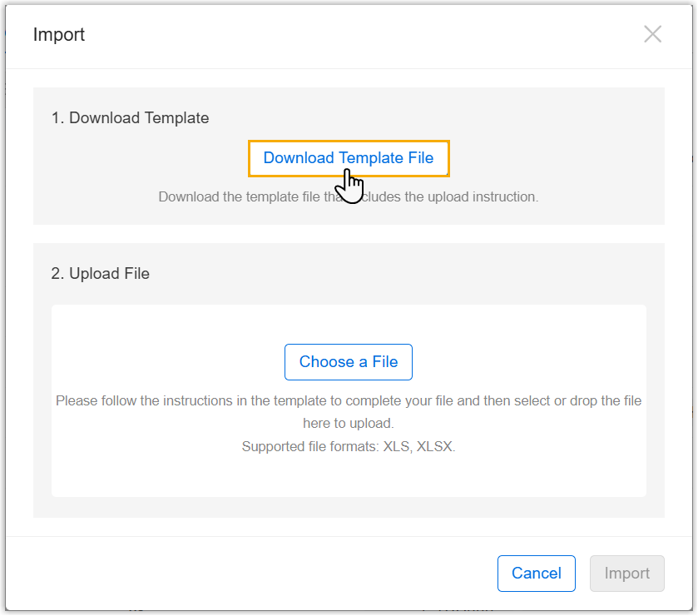Click empty footer area left of Cancel
The height and width of the screenshot is (616, 698).
[250, 573]
